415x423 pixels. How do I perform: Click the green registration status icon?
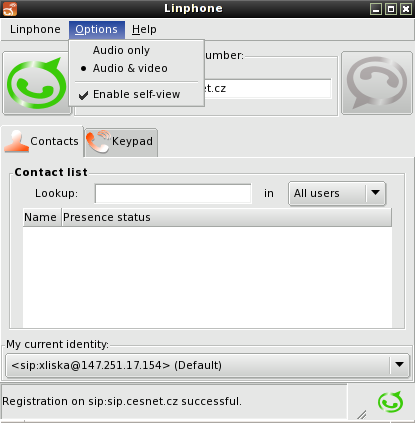[390, 402]
